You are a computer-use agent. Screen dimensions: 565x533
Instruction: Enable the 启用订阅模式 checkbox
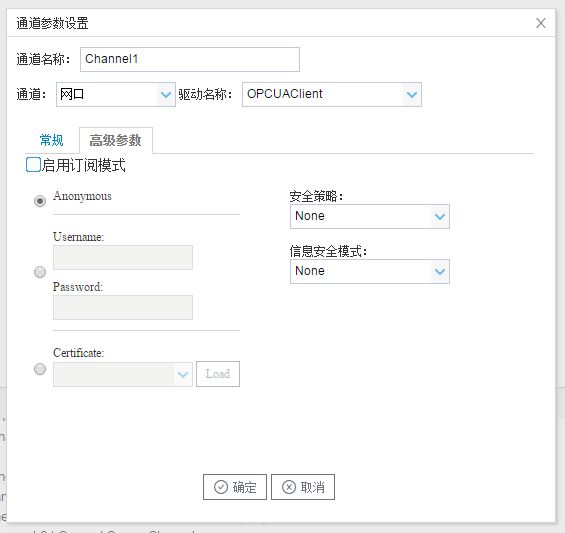click(x=33, y=165)
